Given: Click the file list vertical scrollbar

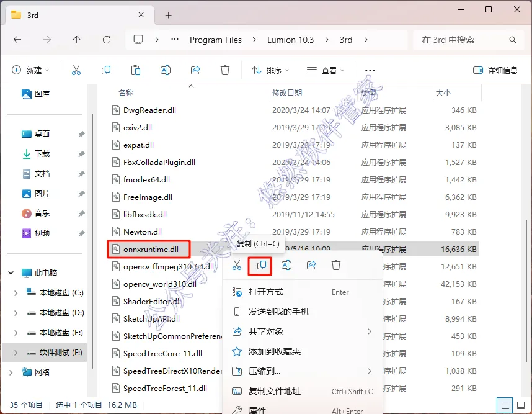Looking at the screenshot, I should pos(526,292).
